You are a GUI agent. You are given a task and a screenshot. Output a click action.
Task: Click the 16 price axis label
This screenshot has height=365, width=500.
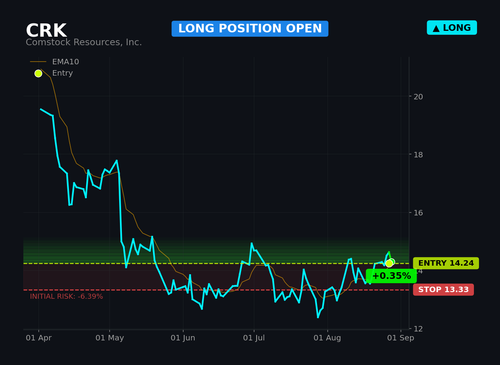(418, 213)
